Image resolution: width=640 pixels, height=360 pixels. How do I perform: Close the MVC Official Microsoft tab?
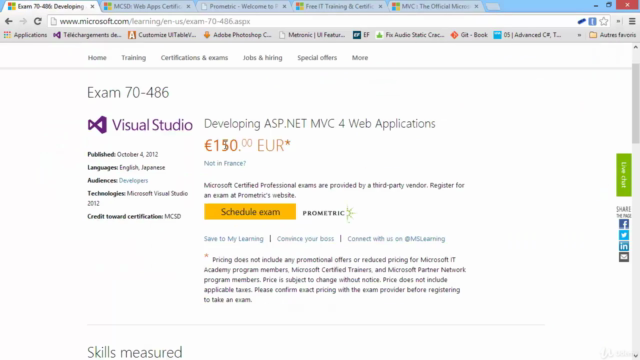[476, 7]
